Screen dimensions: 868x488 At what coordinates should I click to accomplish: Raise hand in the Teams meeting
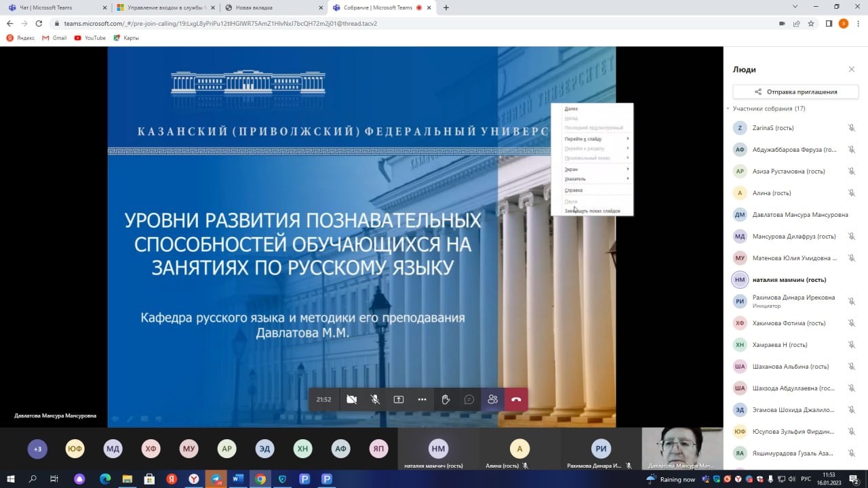[x=446, y=399]
